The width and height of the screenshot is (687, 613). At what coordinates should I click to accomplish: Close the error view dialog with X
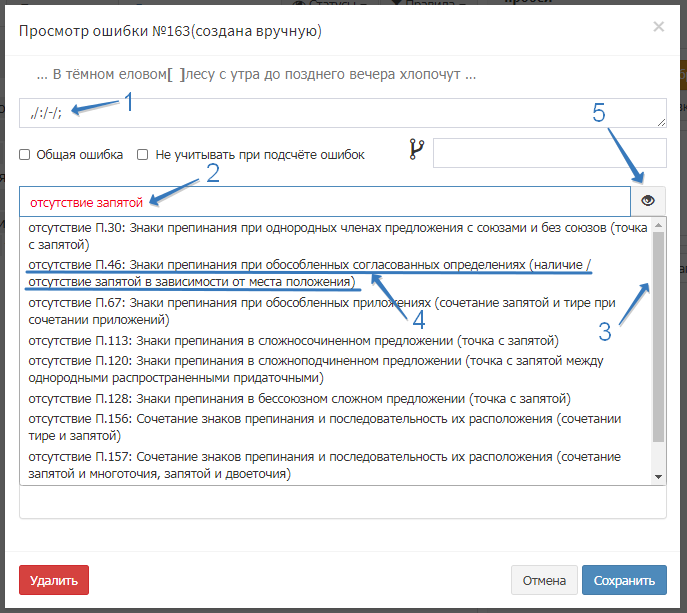pyautogui.click(x=658, y=27)
